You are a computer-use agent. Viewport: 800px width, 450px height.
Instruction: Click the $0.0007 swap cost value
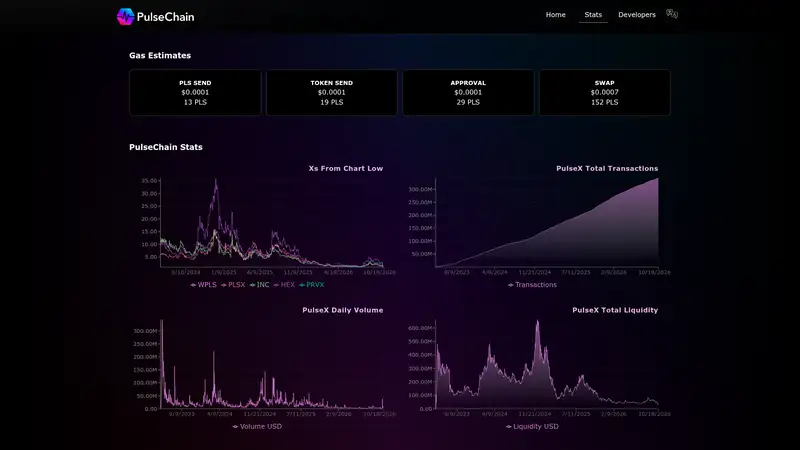(605, 92)
